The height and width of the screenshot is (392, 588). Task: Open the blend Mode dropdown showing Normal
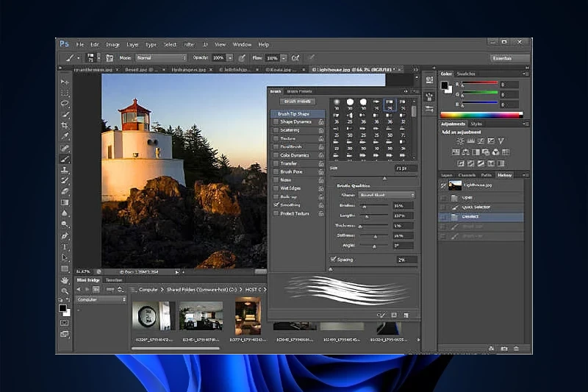click(162, 57)
